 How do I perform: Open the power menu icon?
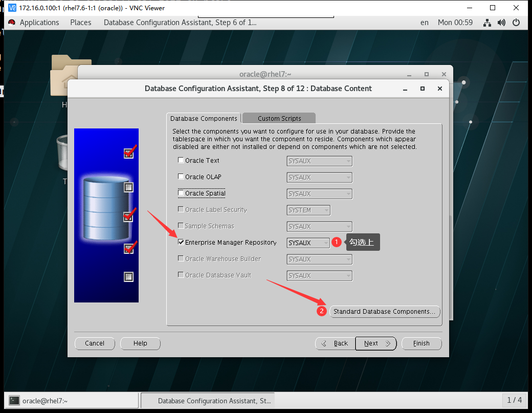[x=516, y=23]
